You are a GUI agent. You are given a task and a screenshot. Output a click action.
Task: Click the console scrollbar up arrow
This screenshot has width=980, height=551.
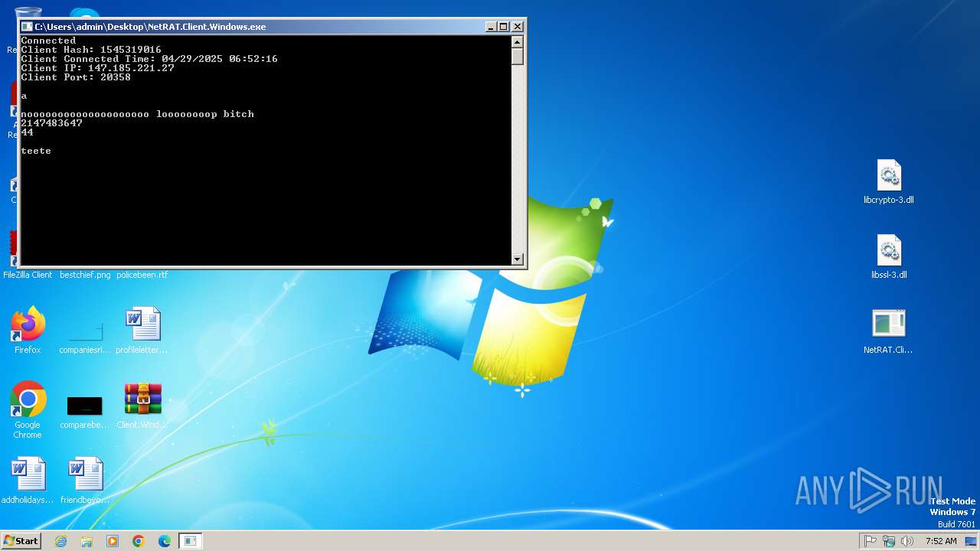518,42
